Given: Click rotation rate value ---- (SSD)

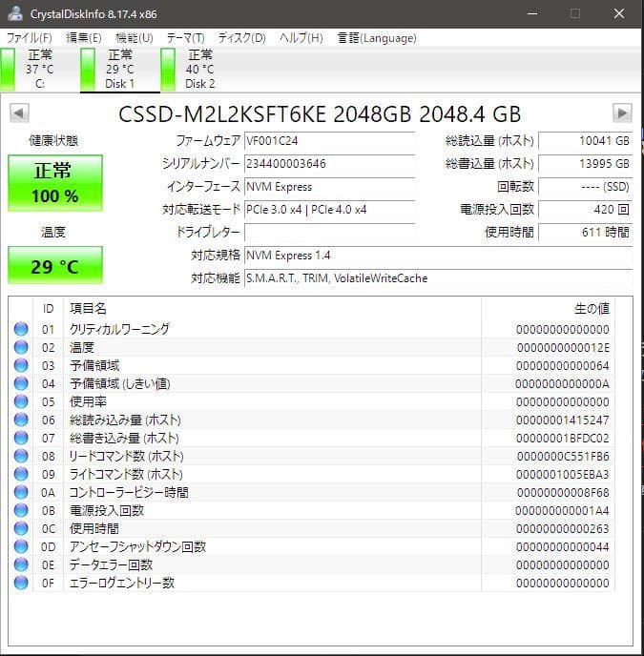Looking at the screenshot, I should [x=586, y=187].
